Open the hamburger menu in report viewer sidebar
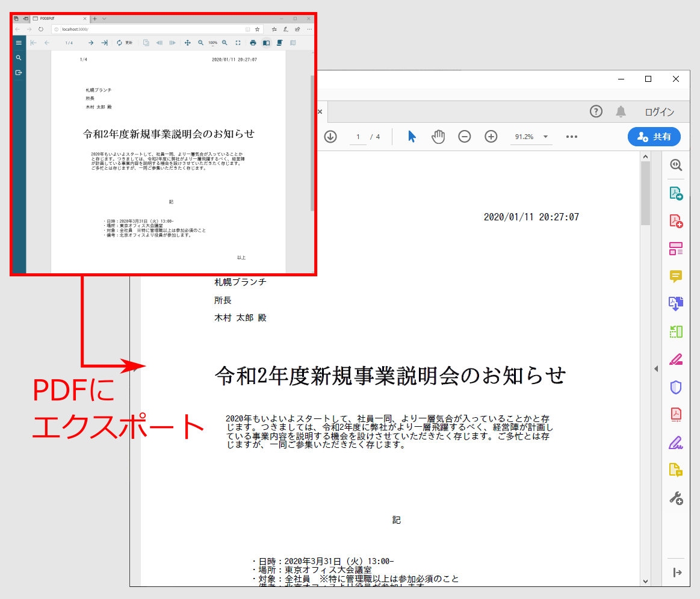 [19, 43]
